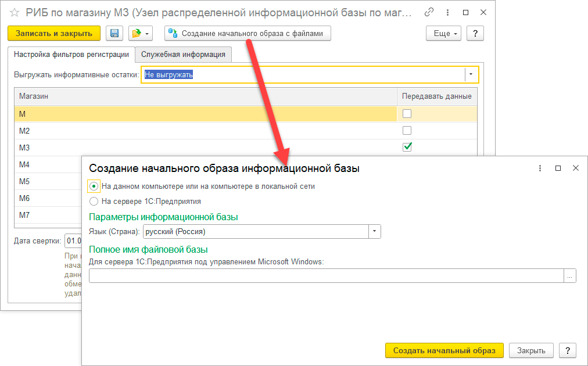Open the Еще dropdown menu
588x366 pixels.
point(444,34)
